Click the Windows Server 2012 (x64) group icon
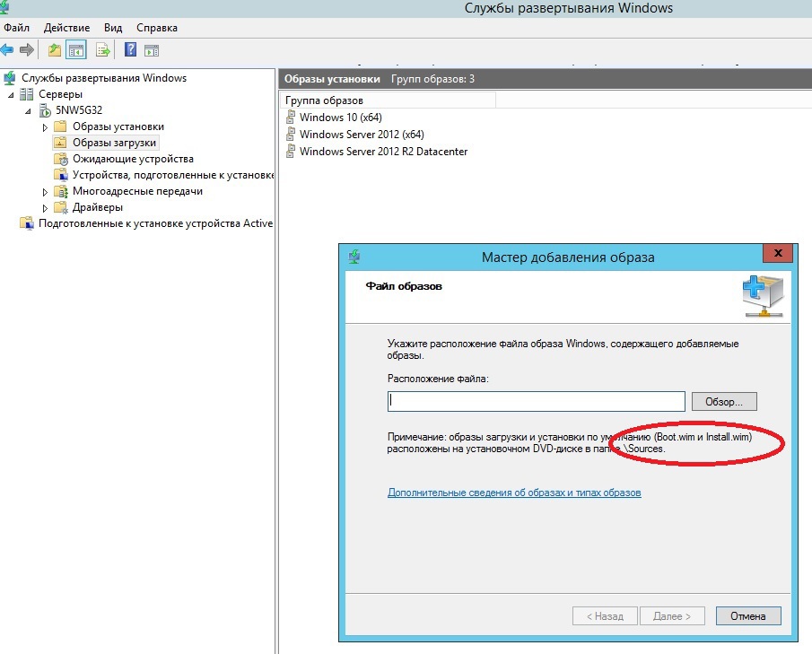Viewport: 812px width, 654px height. tap(291, 134)
